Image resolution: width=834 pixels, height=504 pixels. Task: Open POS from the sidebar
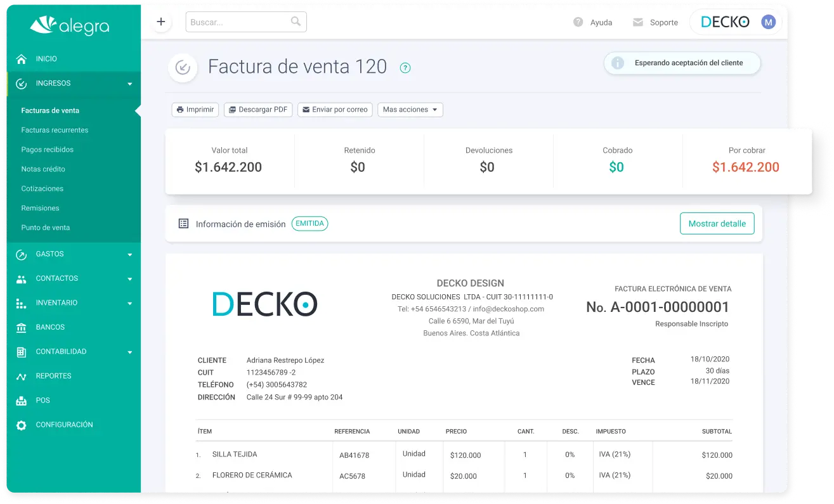(42, 401)
